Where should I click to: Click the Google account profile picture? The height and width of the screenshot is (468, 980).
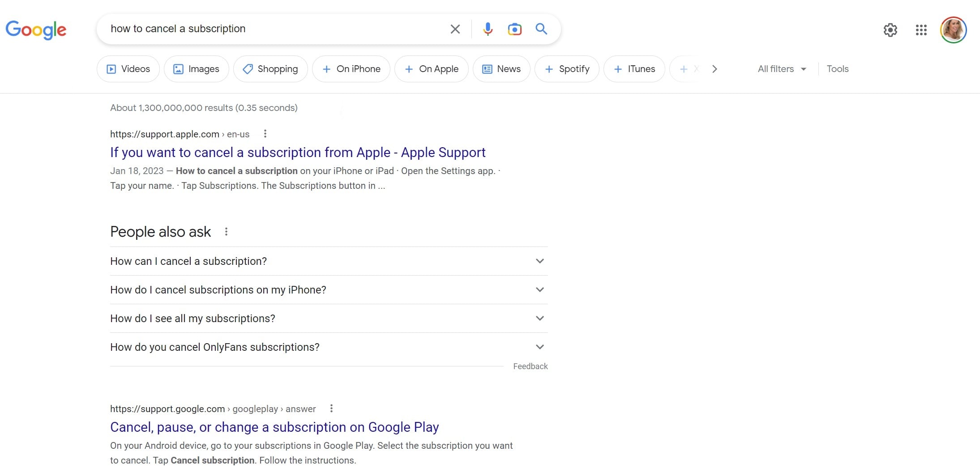(953, 30)
